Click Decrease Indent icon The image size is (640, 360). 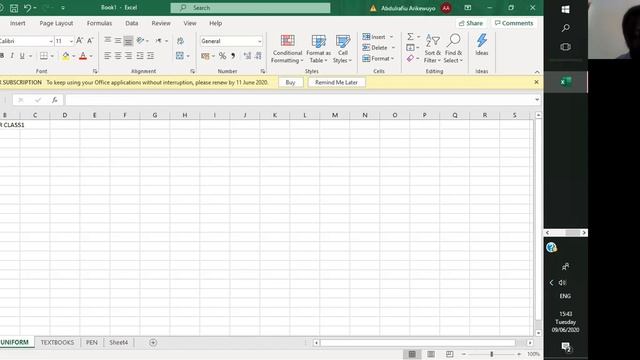point(140,56)
